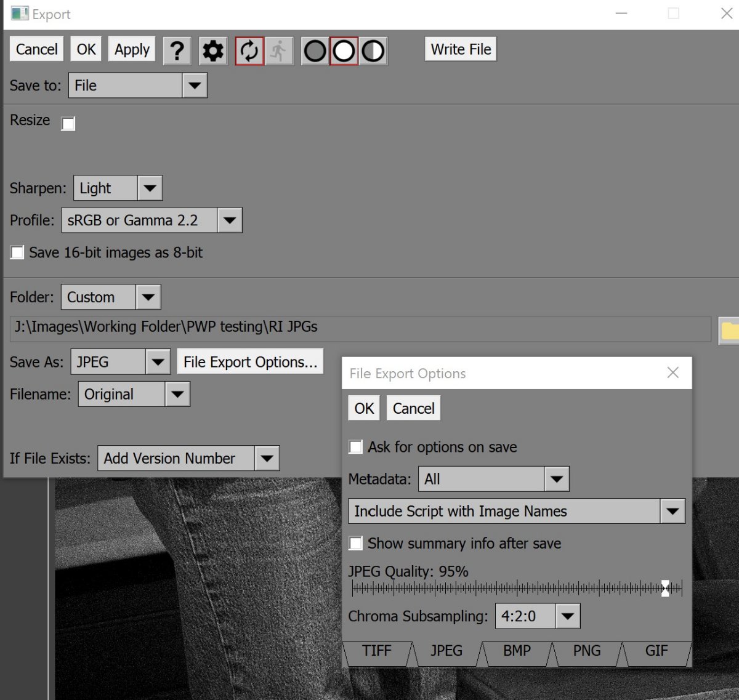
Task: Switch to the TIFF tab
Action: coord(376,651)
